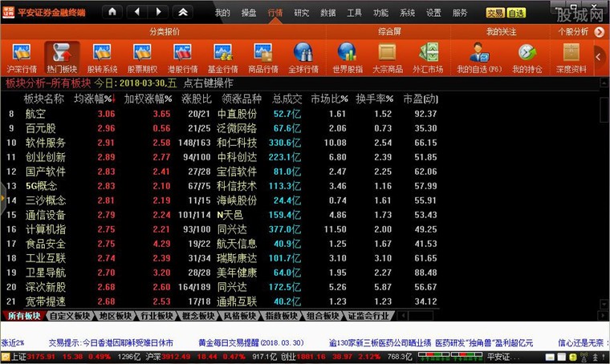Open the 系统 menu

pos(407,13)
